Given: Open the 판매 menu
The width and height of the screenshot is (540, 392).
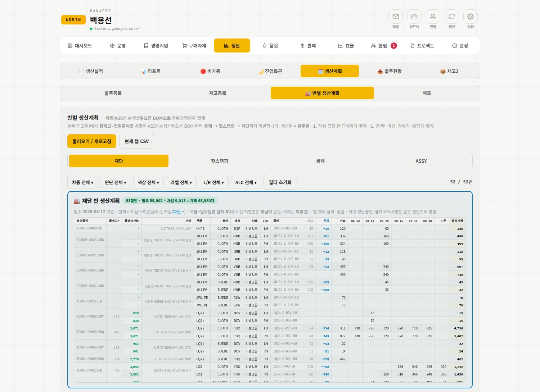Looking at the screenshot, I should point(308,46).
